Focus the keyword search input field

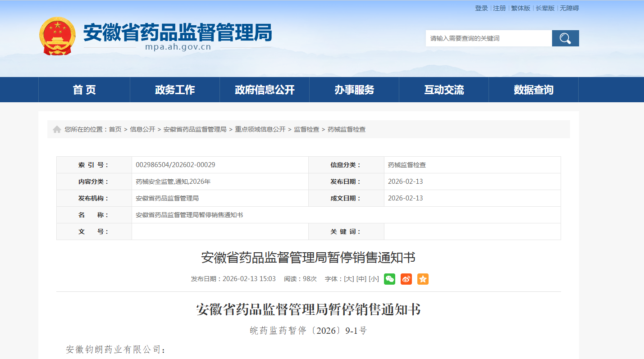(489, 38)
